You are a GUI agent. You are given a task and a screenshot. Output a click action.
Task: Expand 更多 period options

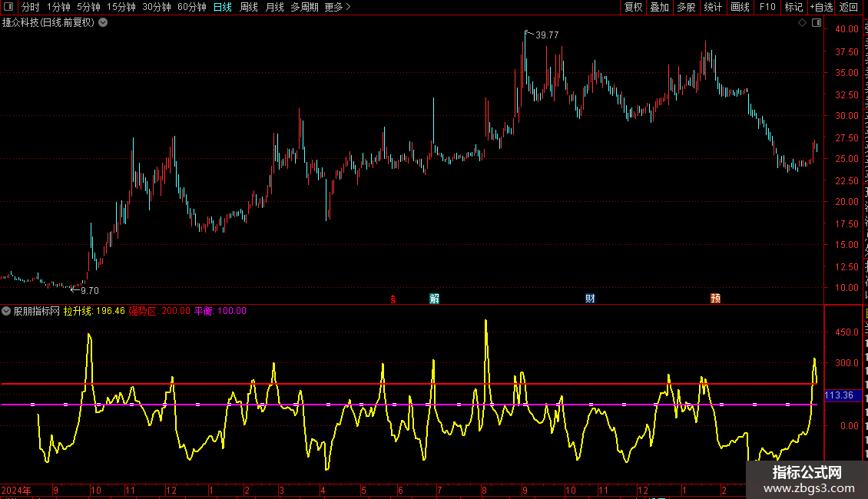coord(337,7)
